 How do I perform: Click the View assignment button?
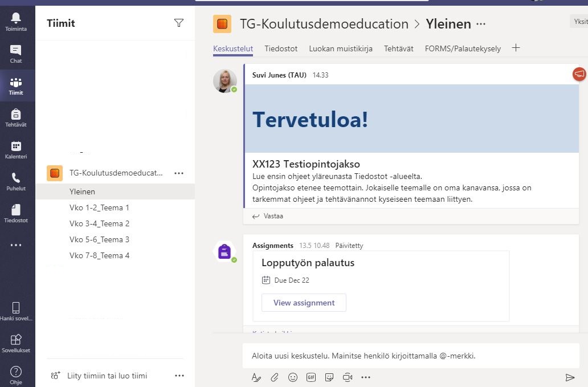tap(304, 303)
